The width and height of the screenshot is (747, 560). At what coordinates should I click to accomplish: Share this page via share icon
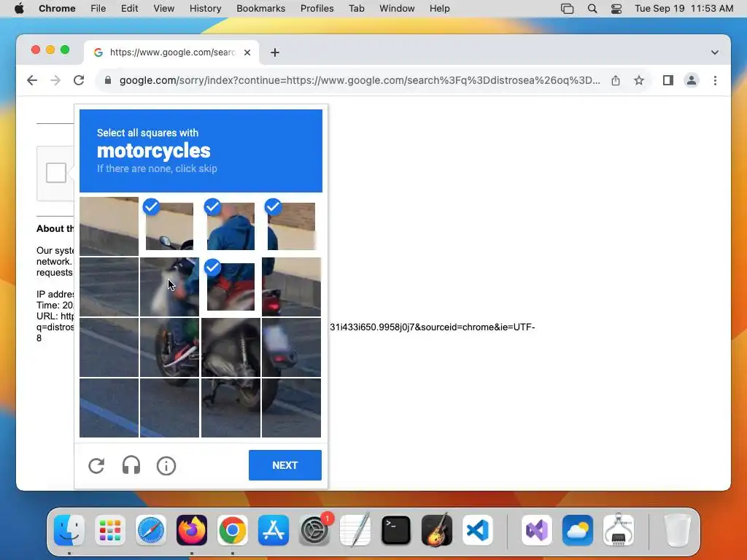pyautogui.click(x=616, y=80)
